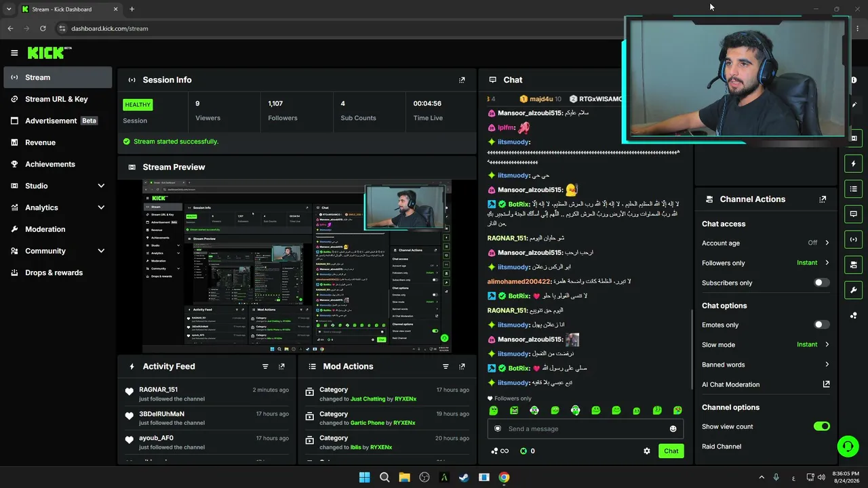The image size is (868, 488).
Task: Expand the Community sidebar section
Action: coord(101,251)
